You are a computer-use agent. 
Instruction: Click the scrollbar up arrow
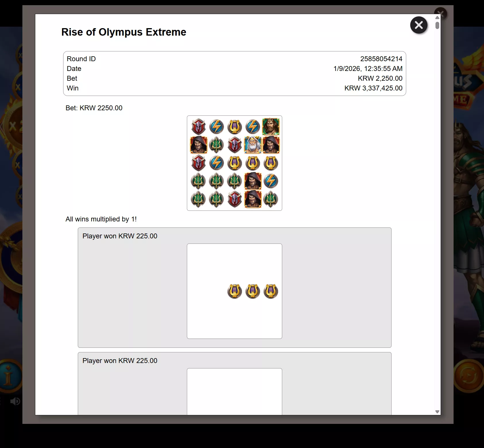tap(437, 18)
